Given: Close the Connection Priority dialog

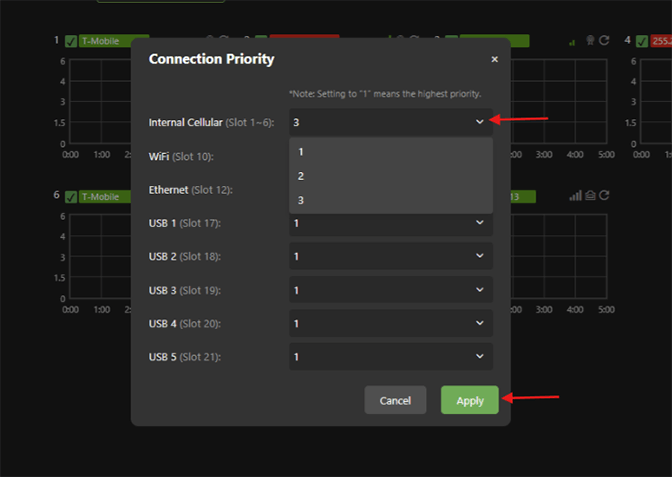Looking at the screenshot, I should click(x=494, y=59).
